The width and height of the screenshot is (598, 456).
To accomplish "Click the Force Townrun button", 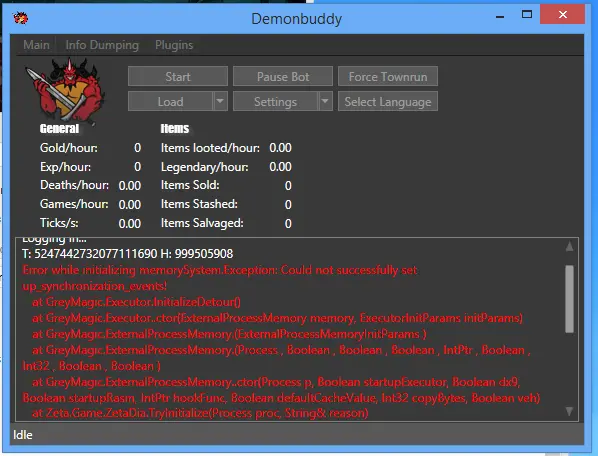I will point(387,76).
